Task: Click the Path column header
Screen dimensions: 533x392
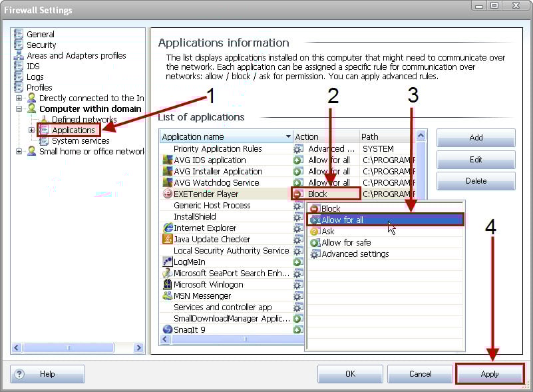Action: (387, 136)
